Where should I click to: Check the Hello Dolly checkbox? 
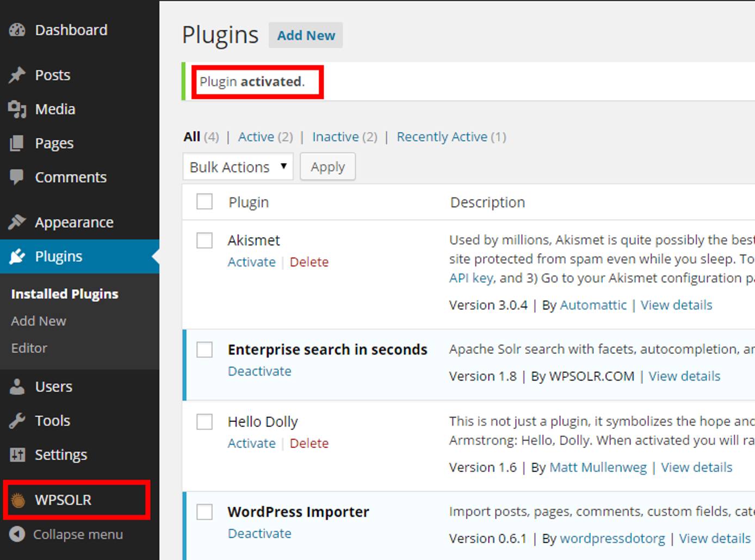pyautogui.click(x=204, y=421)
